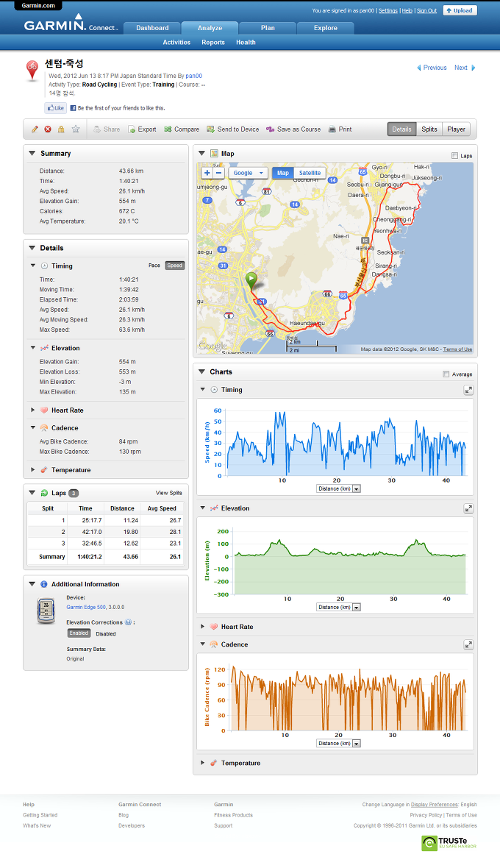Viewport: 500px width, 868px height.
Task: Open Distance (km) dropdown under Timing chart
Action: [338, 489]
